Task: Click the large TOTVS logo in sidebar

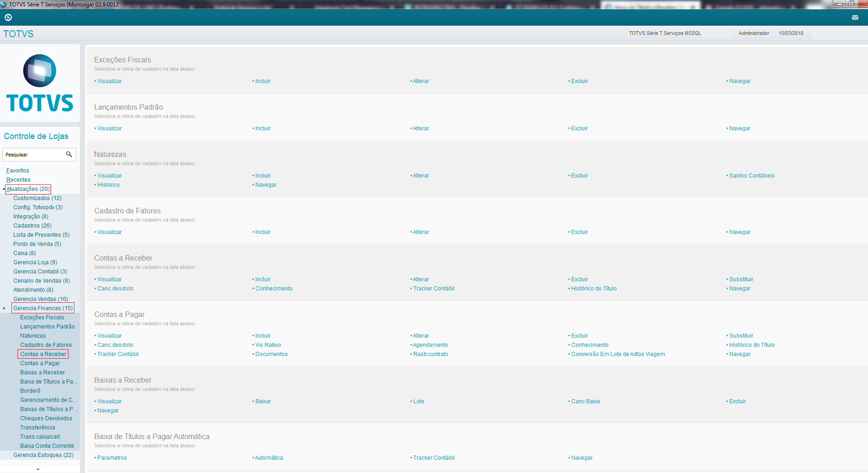Action: pos(40,83)
